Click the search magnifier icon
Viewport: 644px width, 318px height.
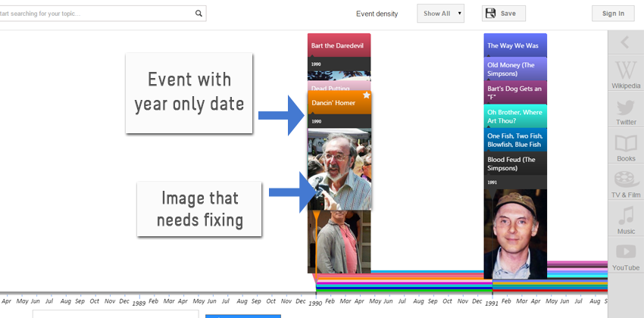point(199,14)
